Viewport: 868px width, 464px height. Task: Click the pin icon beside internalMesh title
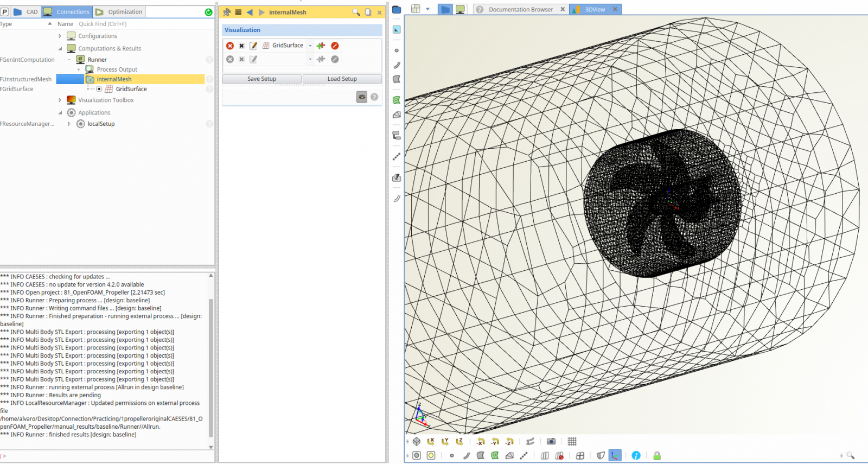pyautogui.click(x=227, y=12)
